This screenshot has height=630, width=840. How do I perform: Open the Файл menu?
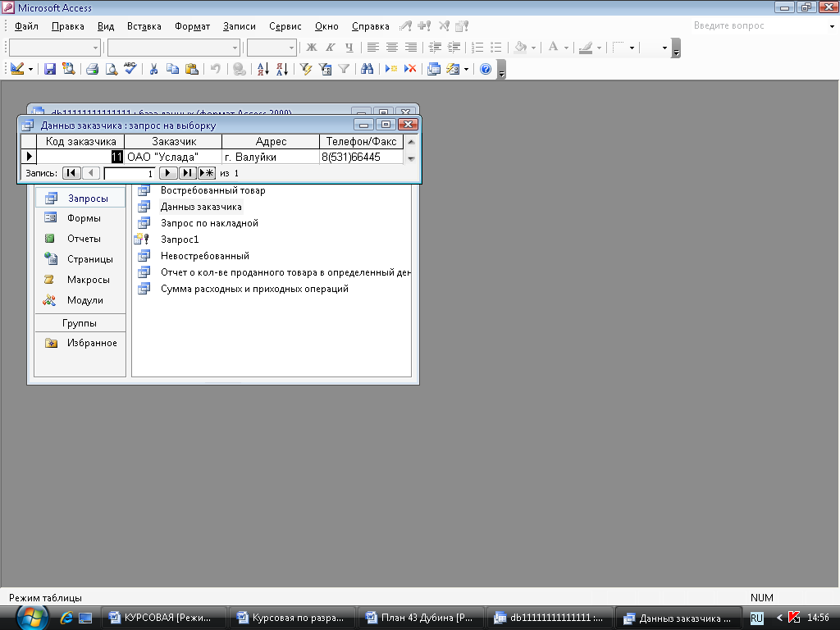26,26
